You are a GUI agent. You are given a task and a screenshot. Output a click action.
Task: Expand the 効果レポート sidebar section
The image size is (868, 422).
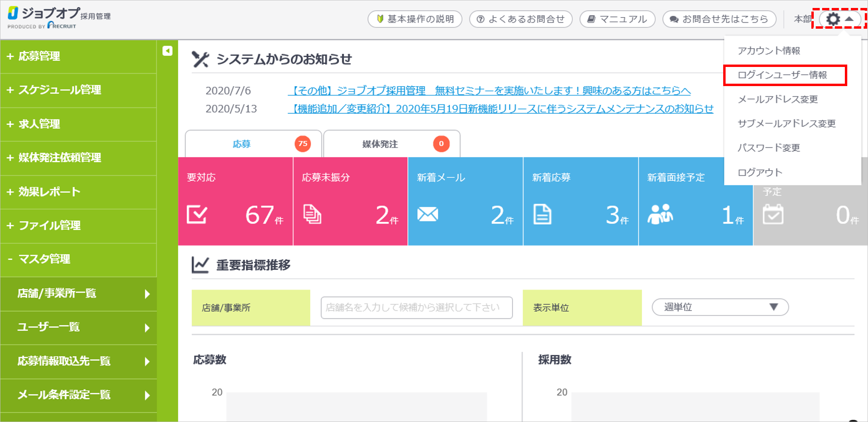pos(49,192)
